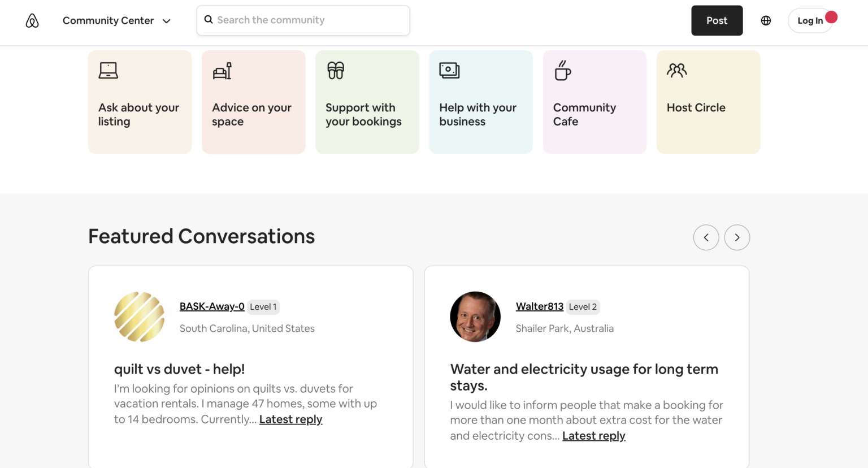Image resolution: width=868 pixels, height=468 pixels.
Task: Open the language selector globe icon
Action: pyautogui.click(x=766, y=20)
